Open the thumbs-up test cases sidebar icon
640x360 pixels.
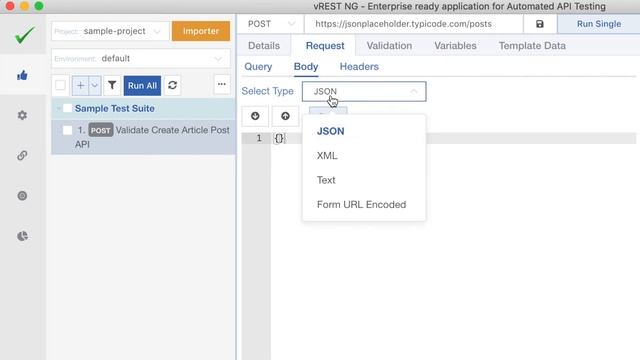(22, 75)
